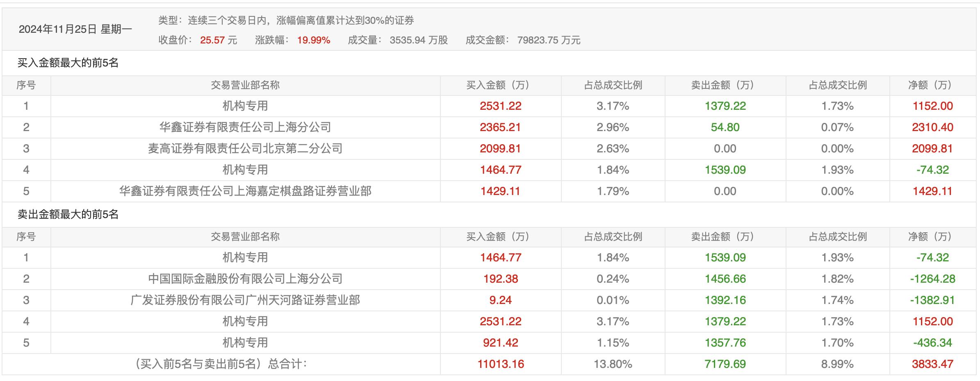Viewport: 980px width, 381px height.
Task: Click 净额(万) header in 卖出前5名 table
Action: (x=932, y=237)
